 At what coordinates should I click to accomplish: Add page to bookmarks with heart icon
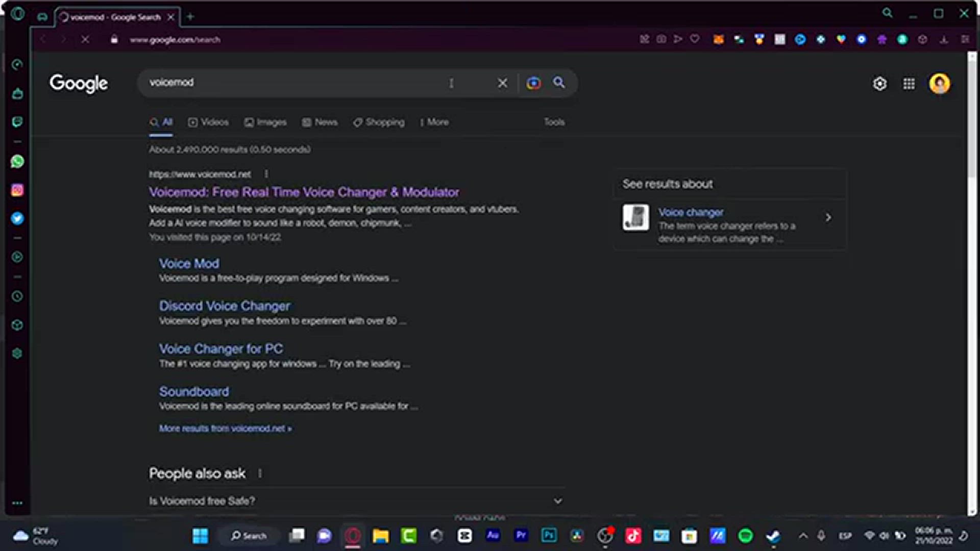tap(695, 39)
